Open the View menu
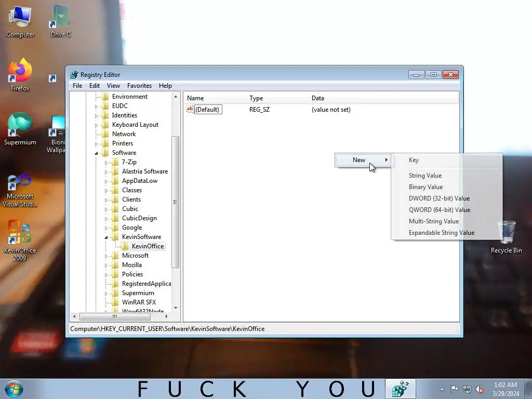This screenshot has width=532, height=399. [113, 86]
